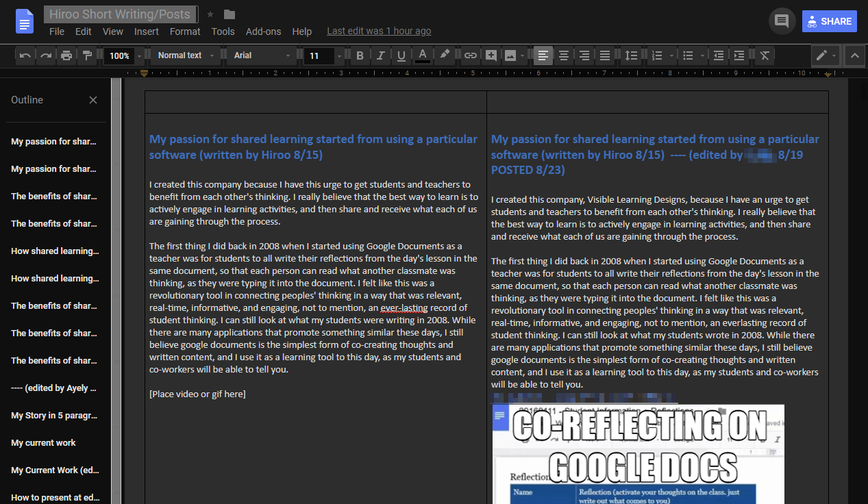Screen dimensions: 868x504
Task: Open the highlight color picker
Action: (445, 55)
